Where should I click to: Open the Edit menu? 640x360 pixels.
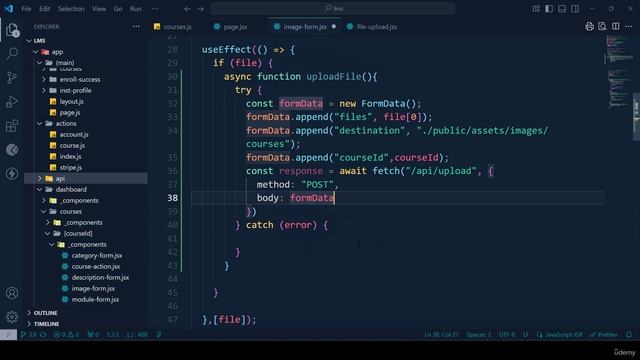coord(44,9)
